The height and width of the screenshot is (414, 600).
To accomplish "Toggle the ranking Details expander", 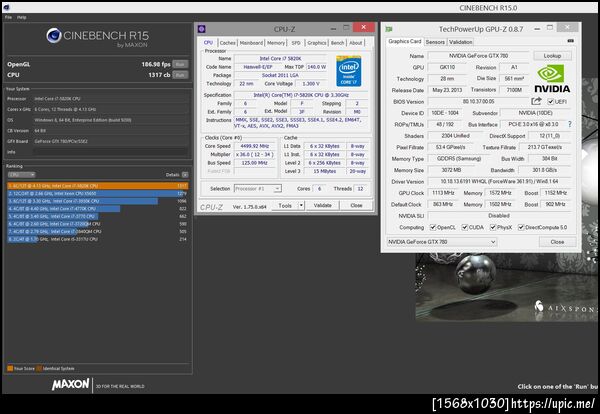I will 185,175.
